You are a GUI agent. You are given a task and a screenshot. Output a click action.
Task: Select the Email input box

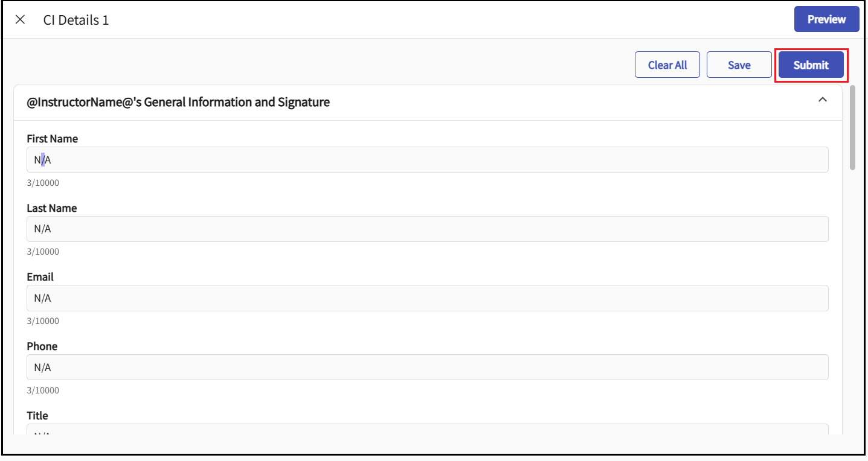427,298
